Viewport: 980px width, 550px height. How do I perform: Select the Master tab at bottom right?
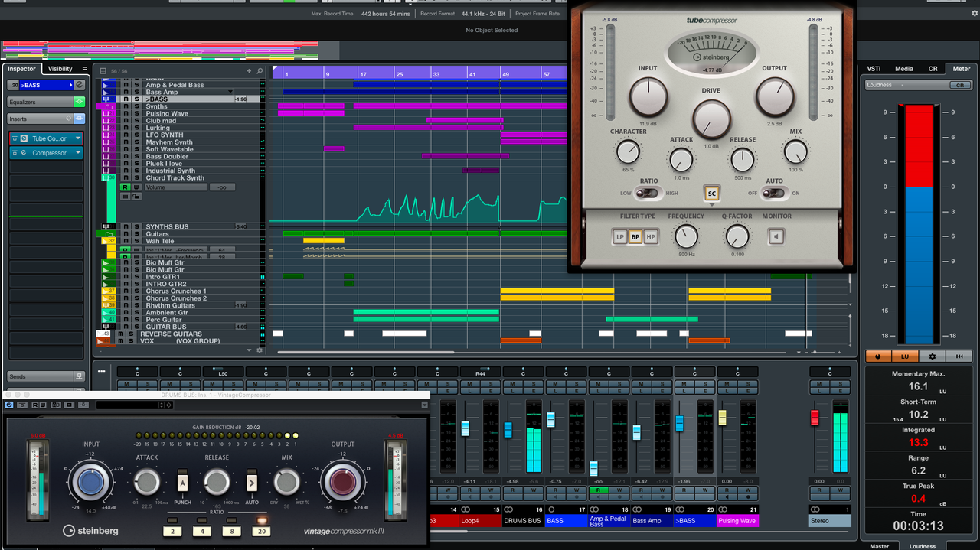point(880,546)
